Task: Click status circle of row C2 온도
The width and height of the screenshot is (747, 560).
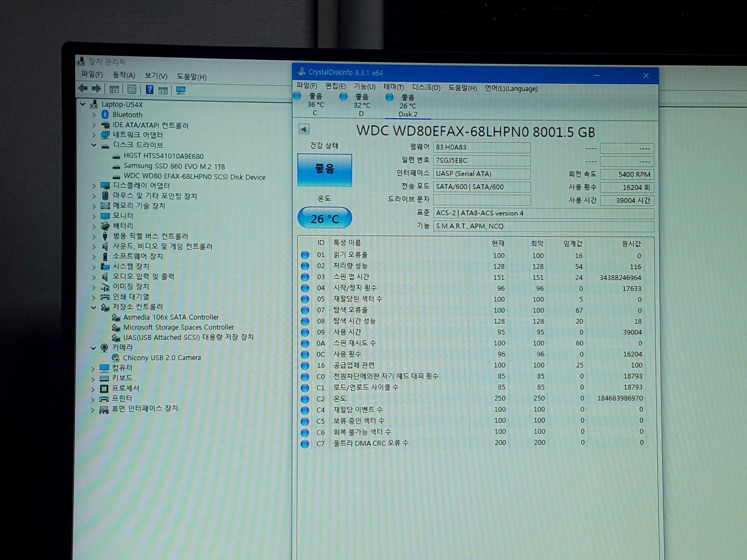Action: [x=305, y=399]
